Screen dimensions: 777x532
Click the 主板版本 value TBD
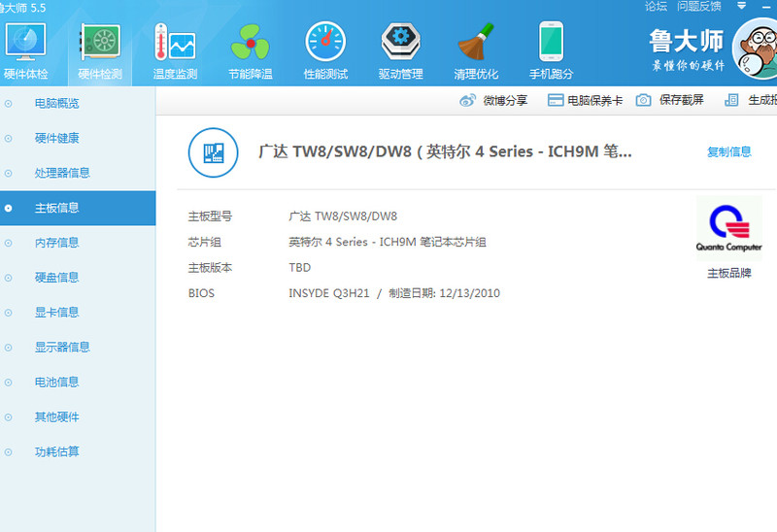point(300,268)
